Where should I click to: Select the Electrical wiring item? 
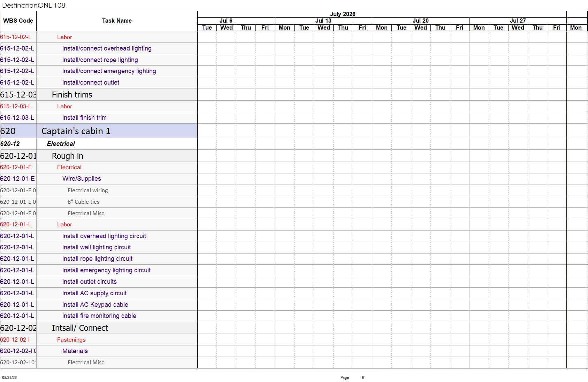click(88, 190)
